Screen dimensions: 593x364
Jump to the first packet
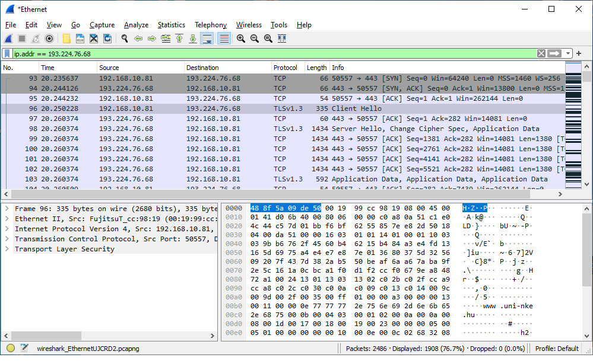pyautogui.click(x=179, y=39)
